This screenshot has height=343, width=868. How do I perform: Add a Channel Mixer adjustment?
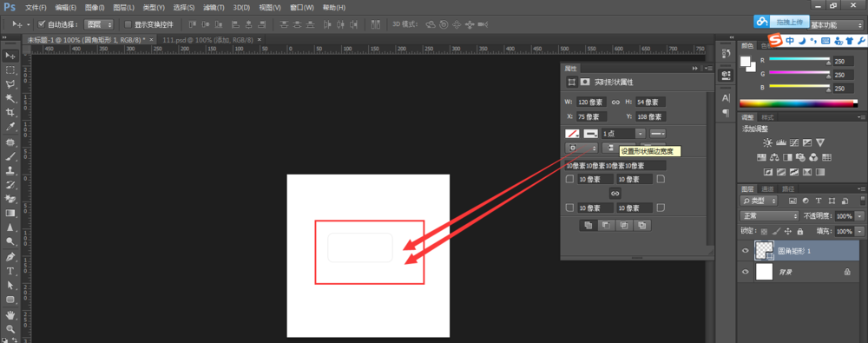pyautogui.click(x=814, y=157)
